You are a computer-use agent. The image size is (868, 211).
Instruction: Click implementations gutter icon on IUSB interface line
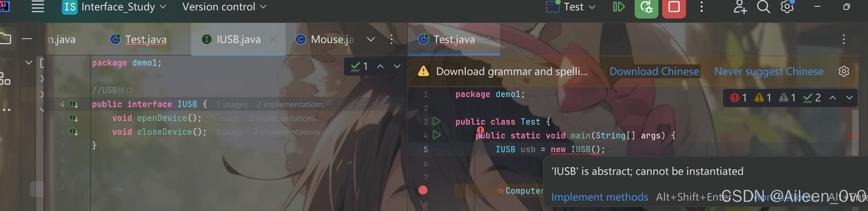74,104
